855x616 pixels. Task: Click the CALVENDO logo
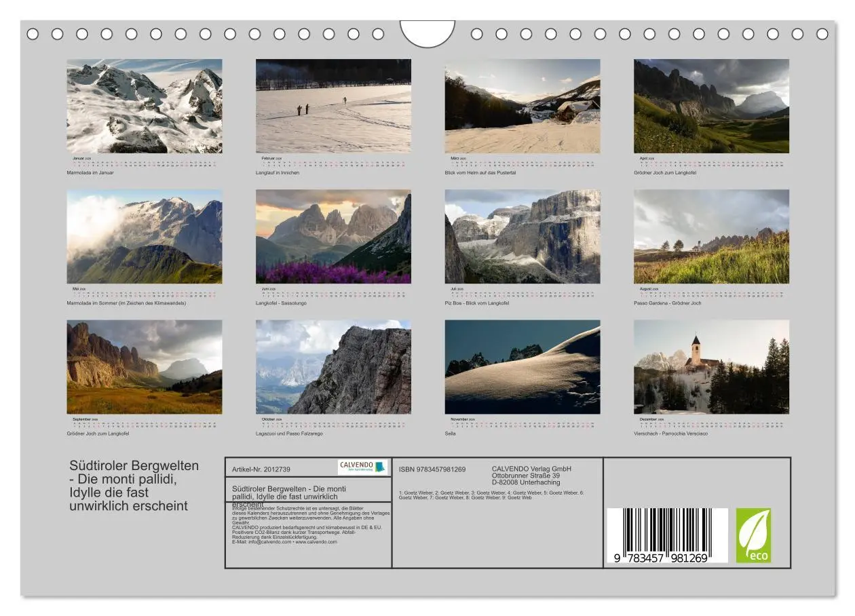pyautogui.click(x=363, y=467)
